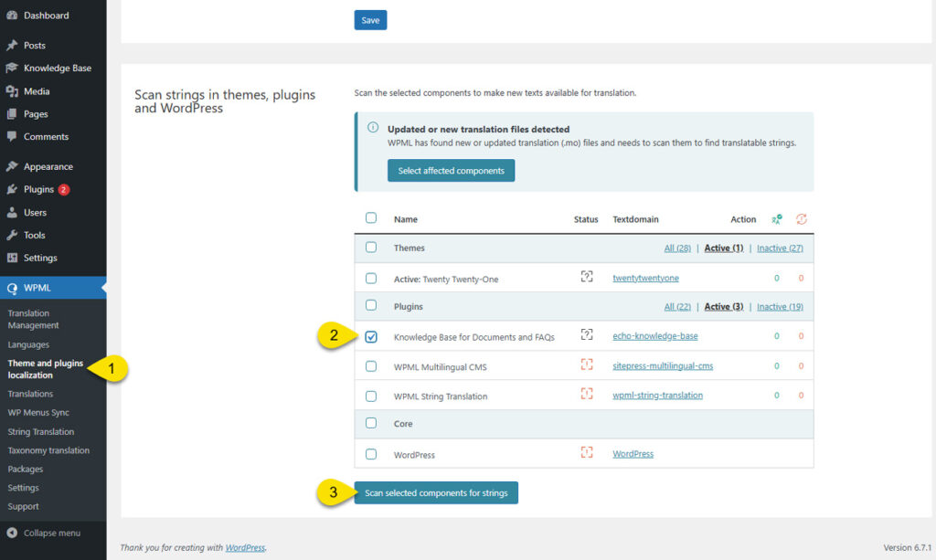This screenshot has width=936, height=560.
Task: Open Translation Management submenu item
Action: [x=33, y=319]
